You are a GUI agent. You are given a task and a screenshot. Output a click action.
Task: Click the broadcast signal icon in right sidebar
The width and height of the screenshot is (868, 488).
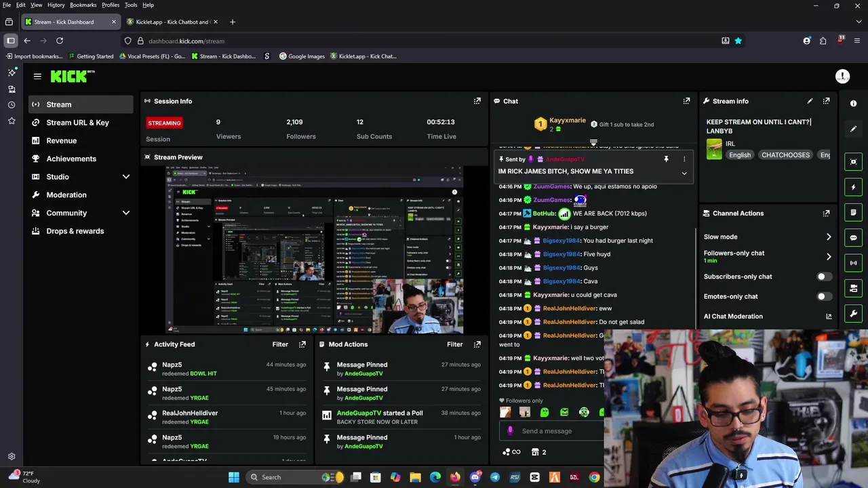854,263
